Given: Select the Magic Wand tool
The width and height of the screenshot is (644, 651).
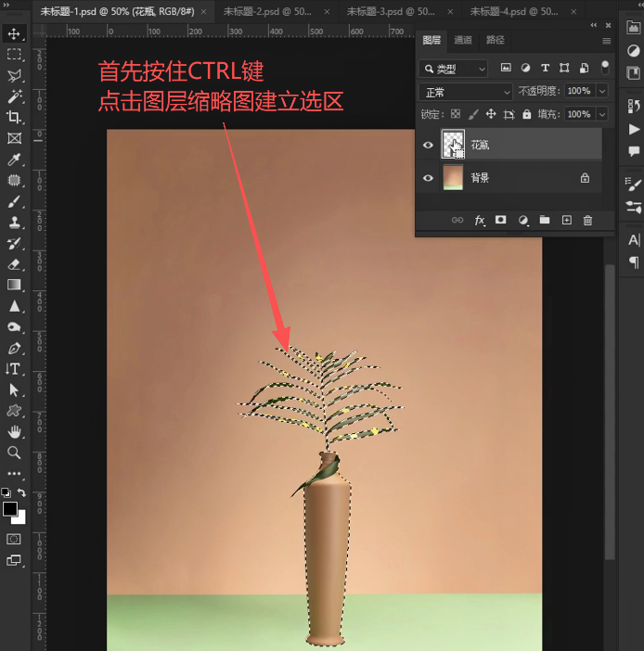Looking at the screenshot, I should point(14,96).
